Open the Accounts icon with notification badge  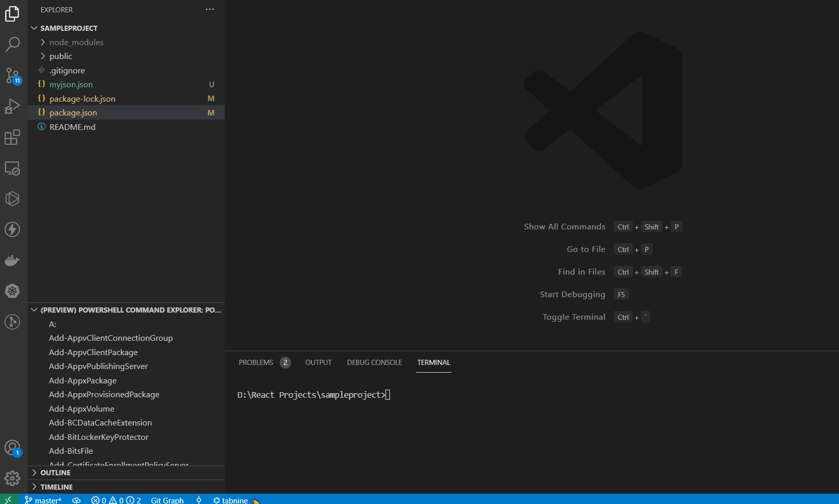pyautogui.click(x=12, y=447)
